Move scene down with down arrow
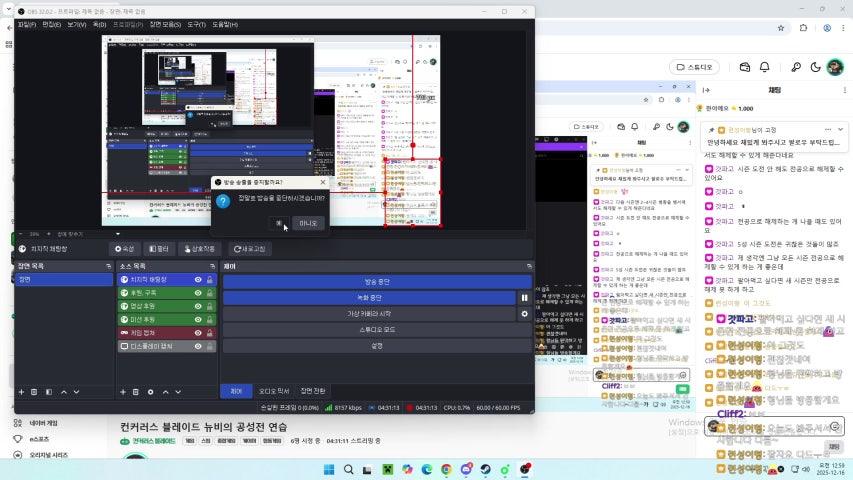The image size is (853, 480). coord(76,392)
